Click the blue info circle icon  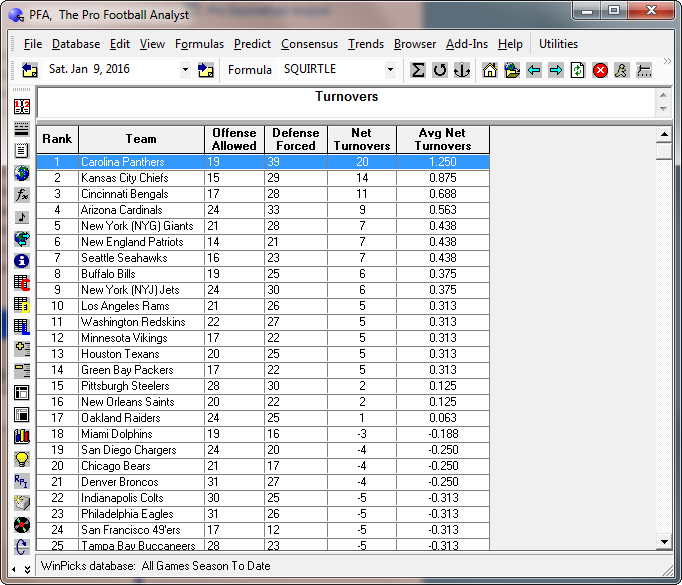point(22,261)
